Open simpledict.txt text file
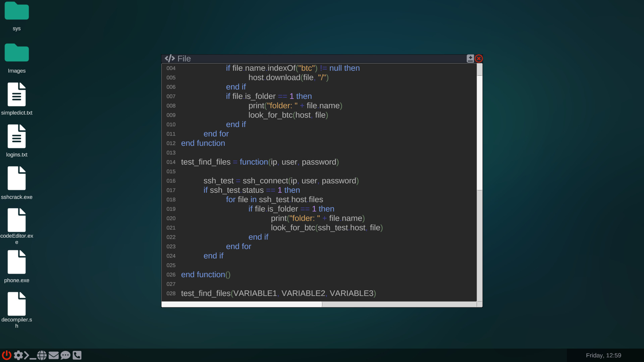 pos(17,95)
